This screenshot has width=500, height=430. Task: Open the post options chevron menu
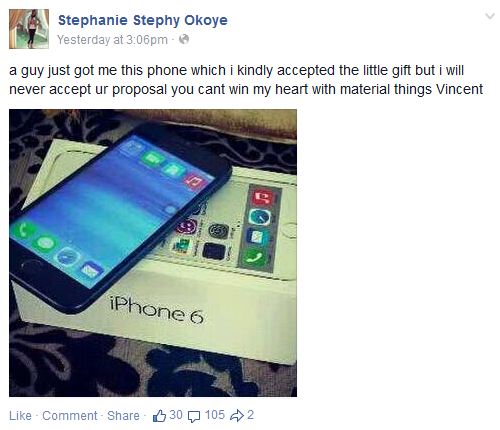(x=489, y=16)
